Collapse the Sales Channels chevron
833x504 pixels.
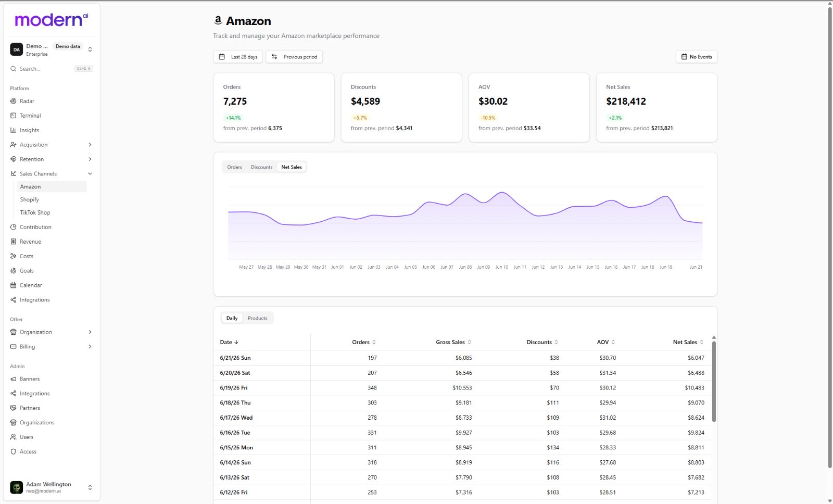click(x=90, y=174)
